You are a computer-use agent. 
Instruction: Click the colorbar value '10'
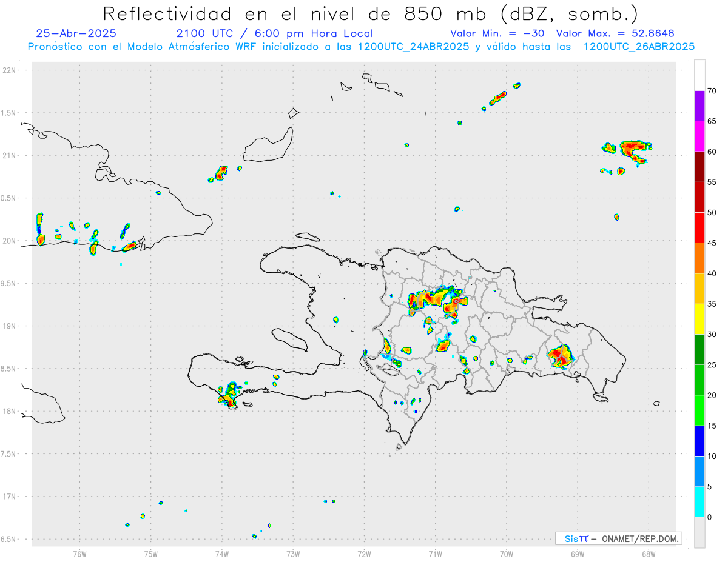[712, 457]
